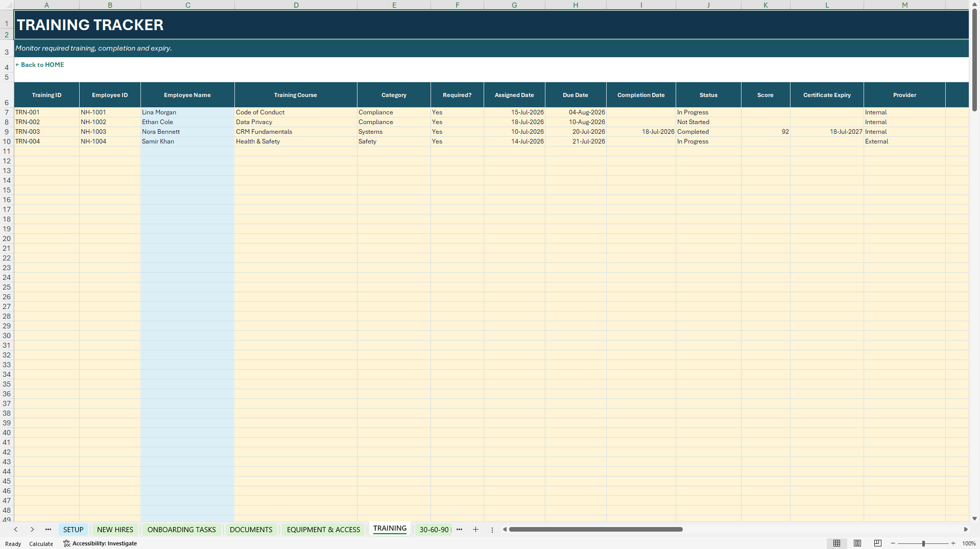Click vertical scroll up arrow
Viewport: 980px width, 549px height.
pos(974,4)
